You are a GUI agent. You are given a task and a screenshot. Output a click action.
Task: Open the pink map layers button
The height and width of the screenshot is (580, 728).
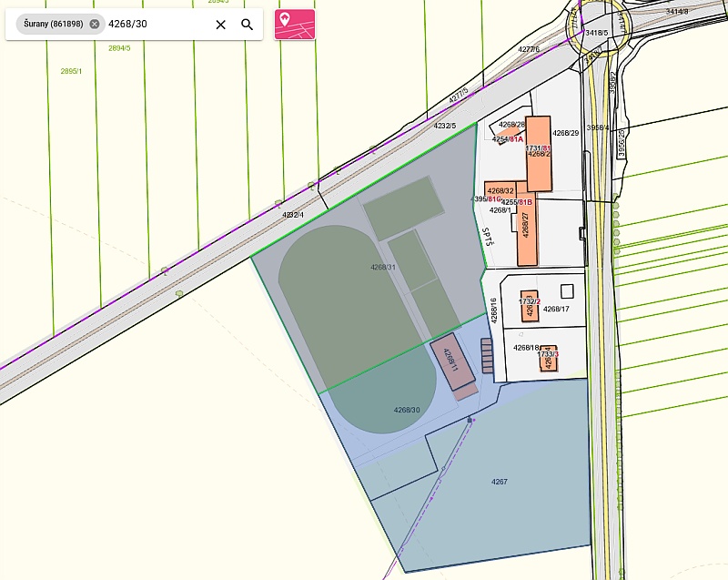[x=294, y=24]
